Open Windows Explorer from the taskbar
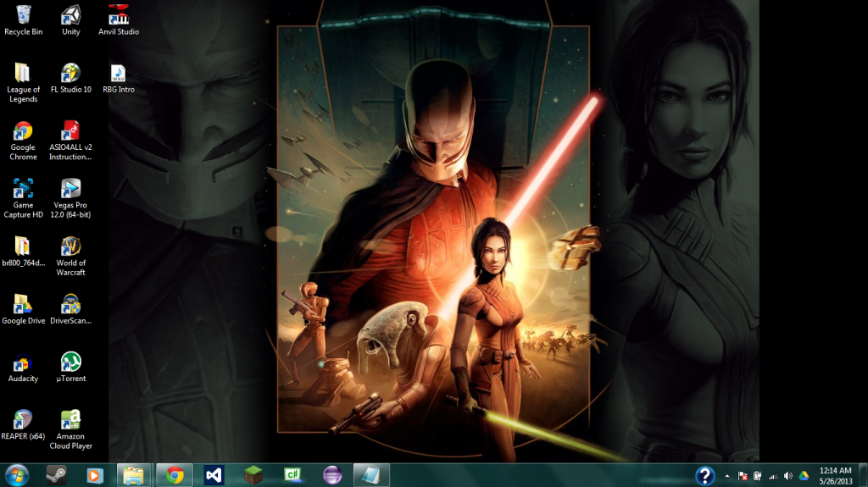 (133, 475)
